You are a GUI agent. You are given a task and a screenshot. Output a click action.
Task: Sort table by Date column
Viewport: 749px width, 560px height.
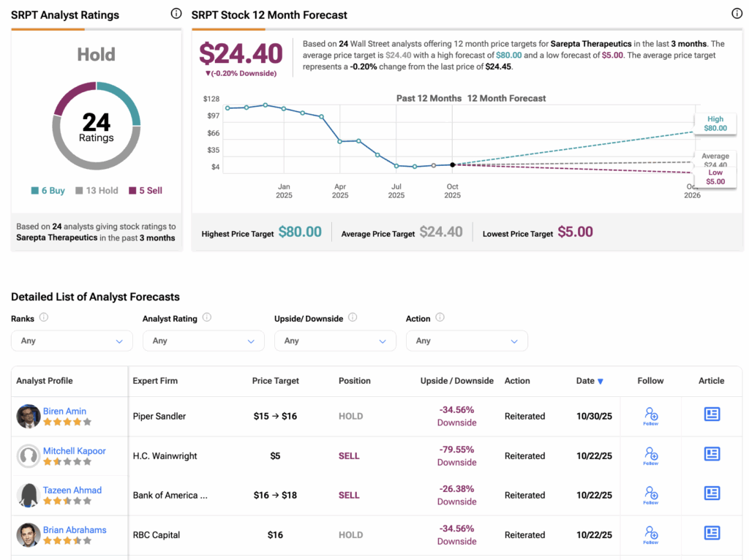[x=589, y=381]
